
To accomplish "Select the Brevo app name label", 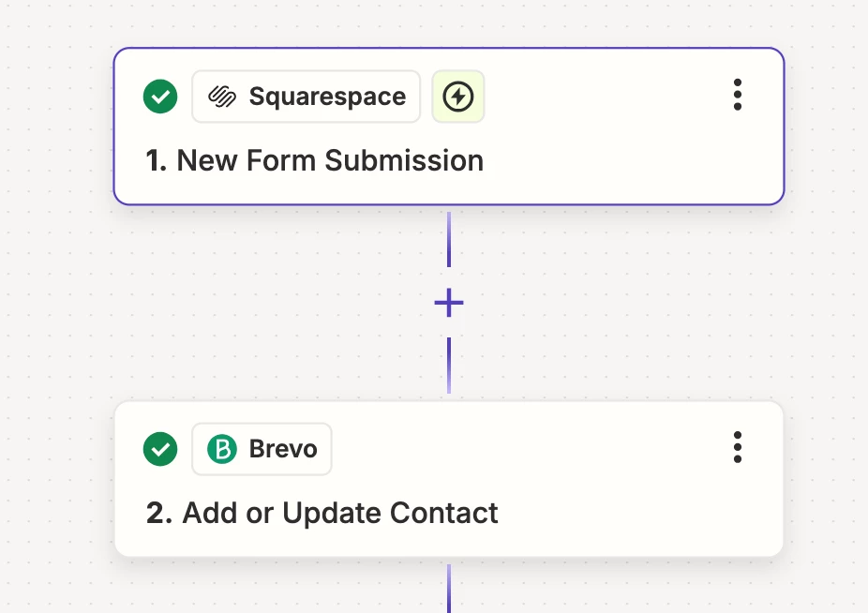I will click(283, 449).
